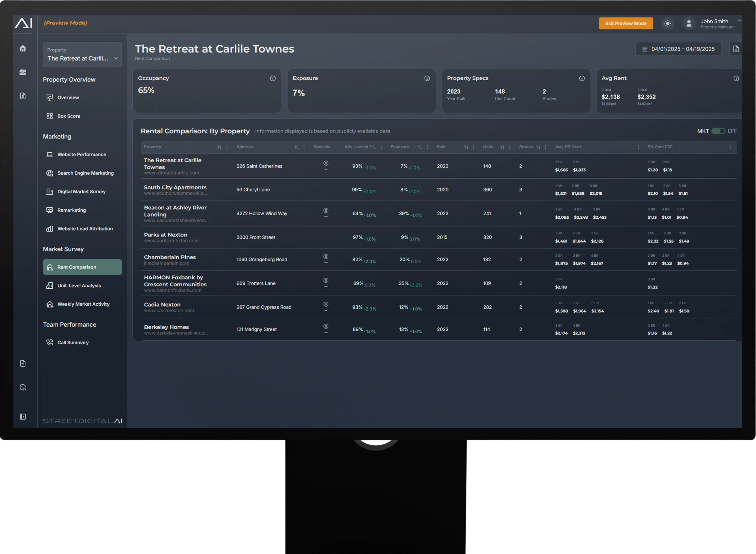Open www.parksatnexton.com link
756x554 pixels.
tap(171, 241)
